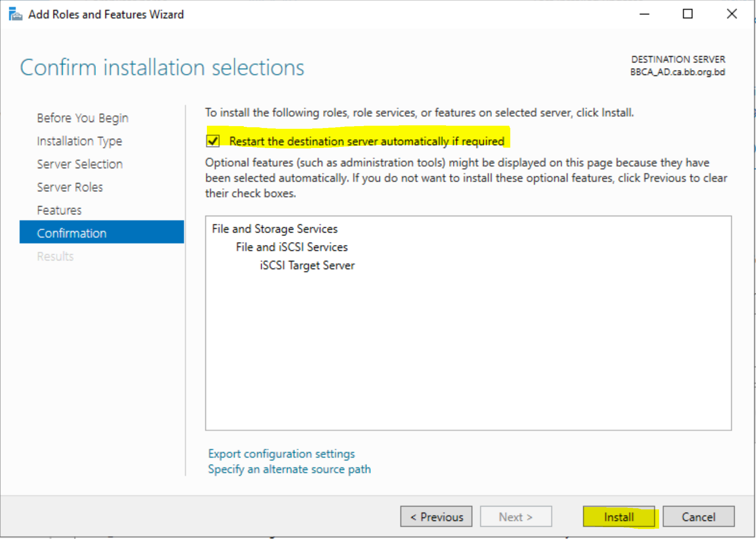Click the disabled Next button
This screenshot has width=756, height=539.
pyautogui.click(x=516, y=516)
